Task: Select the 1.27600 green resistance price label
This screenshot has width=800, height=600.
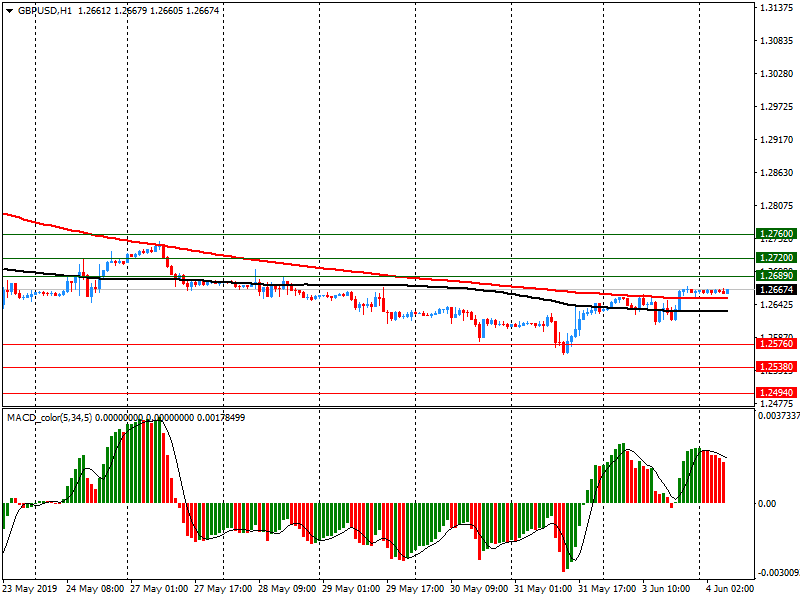Action: (x=776, y=234)
